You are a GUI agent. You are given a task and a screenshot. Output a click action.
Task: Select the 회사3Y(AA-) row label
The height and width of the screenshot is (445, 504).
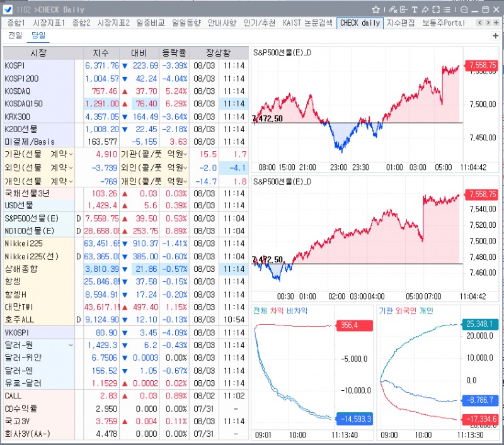[27, 434]
